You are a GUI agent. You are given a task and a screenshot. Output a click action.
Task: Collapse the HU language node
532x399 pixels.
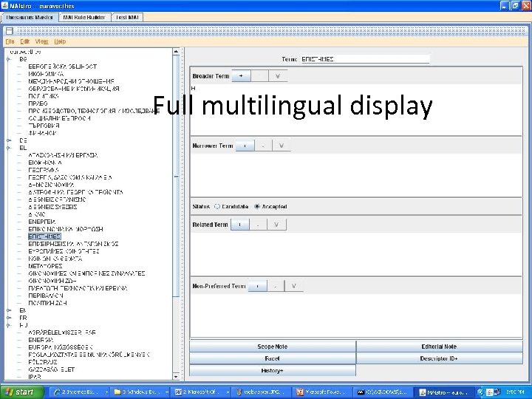coord(9,325)
